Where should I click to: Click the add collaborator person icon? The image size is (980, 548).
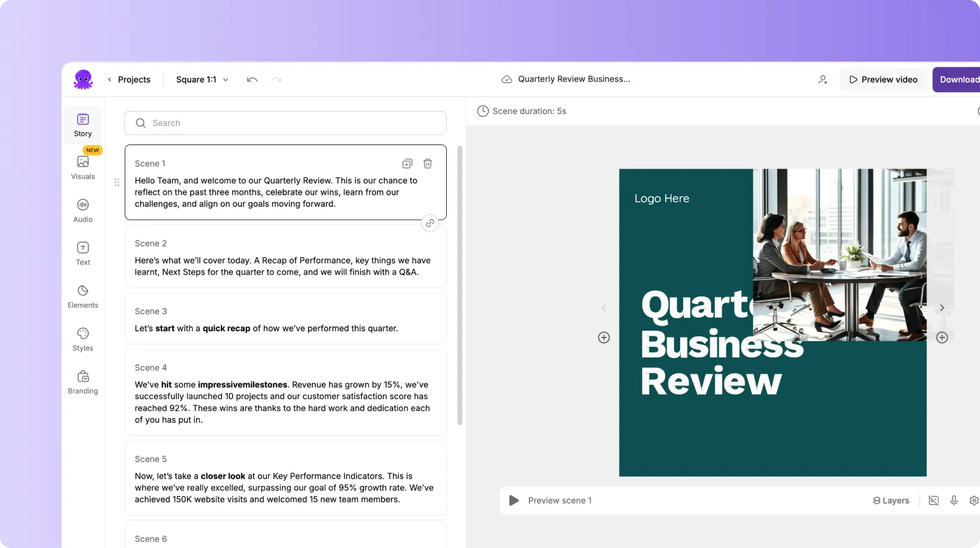[x=823, y=80]
